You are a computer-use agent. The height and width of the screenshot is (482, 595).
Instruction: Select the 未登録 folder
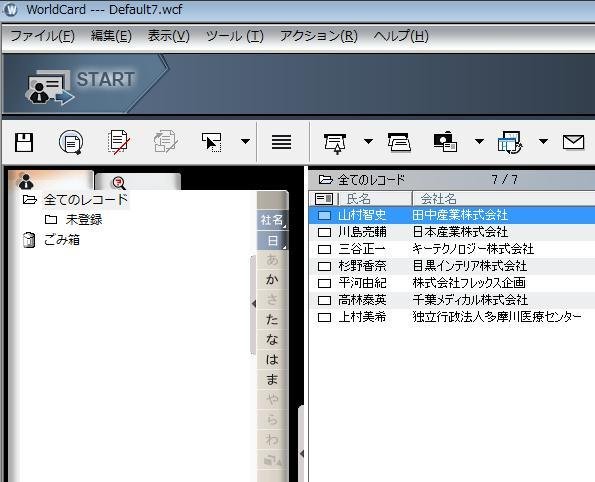click(84, 219)
